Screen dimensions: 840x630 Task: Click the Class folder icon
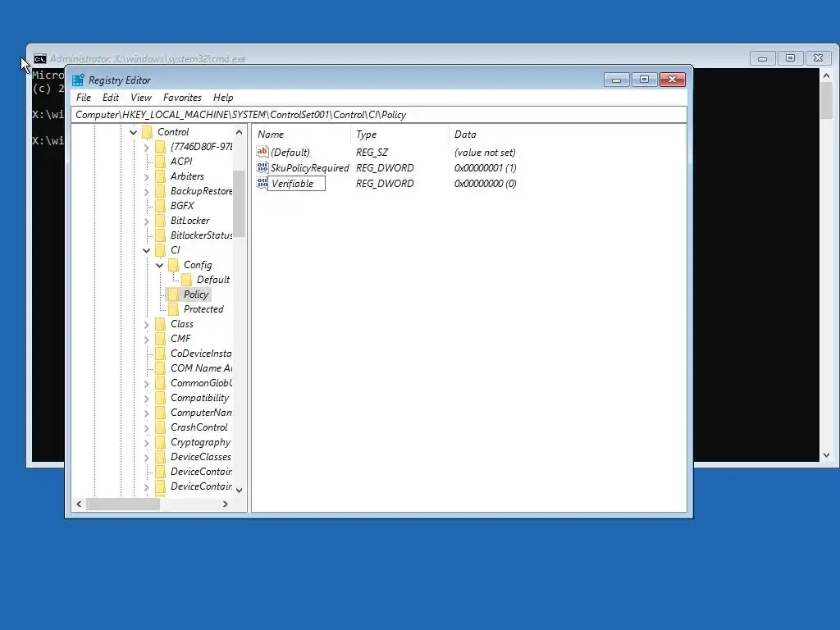[160, 324]
